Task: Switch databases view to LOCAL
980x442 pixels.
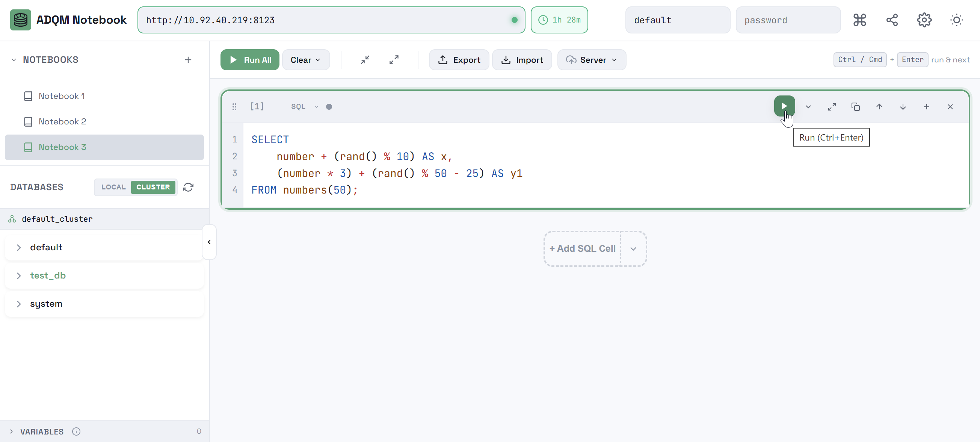Action: click(x=113, y=187)
